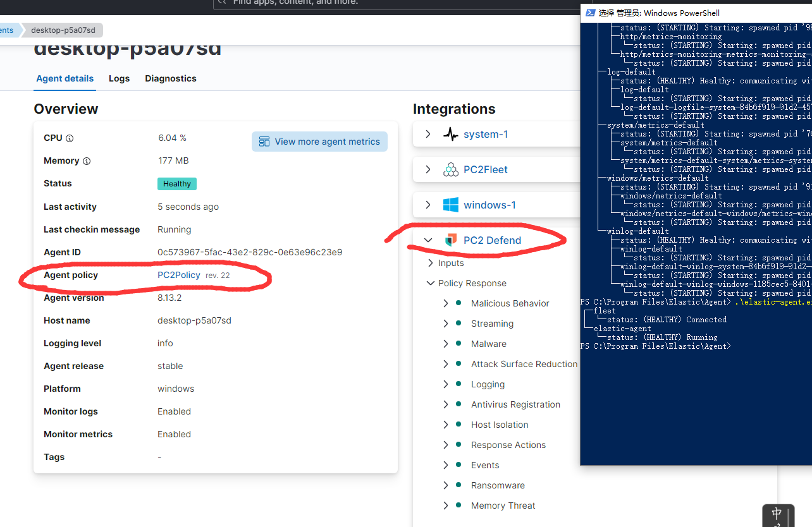The height and width of the screenshot is (527, 812).
Task: Click the top search field for apps and content
Action: (396, 4)
